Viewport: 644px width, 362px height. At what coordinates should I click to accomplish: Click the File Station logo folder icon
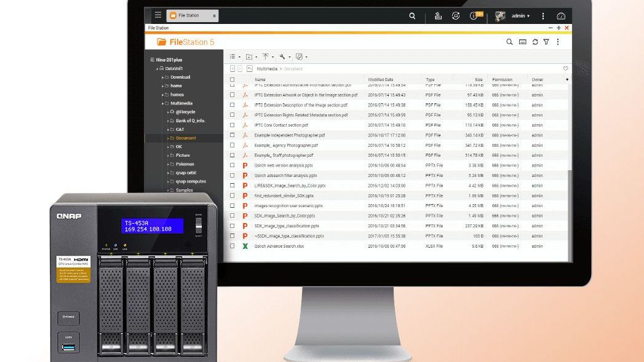point(161,42)
